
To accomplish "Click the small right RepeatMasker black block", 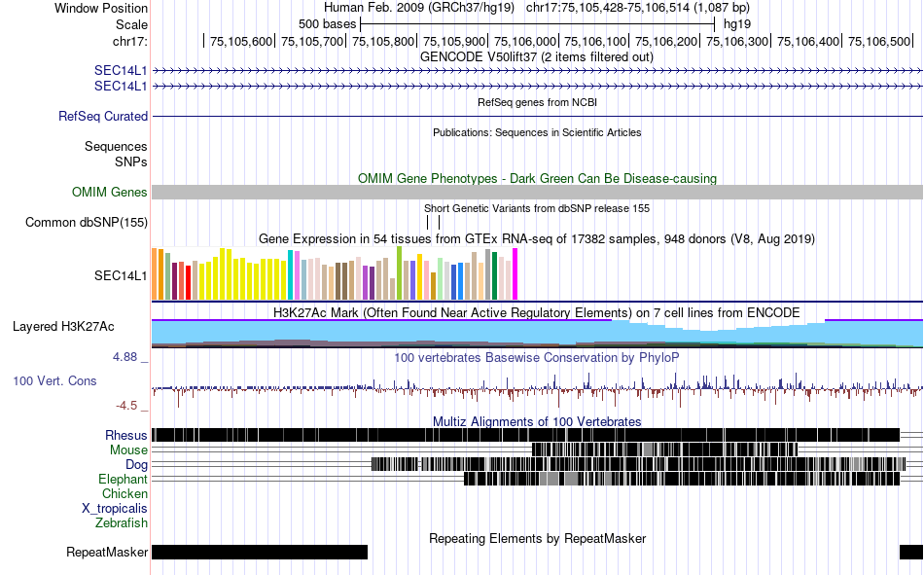I will coord(911,552).
